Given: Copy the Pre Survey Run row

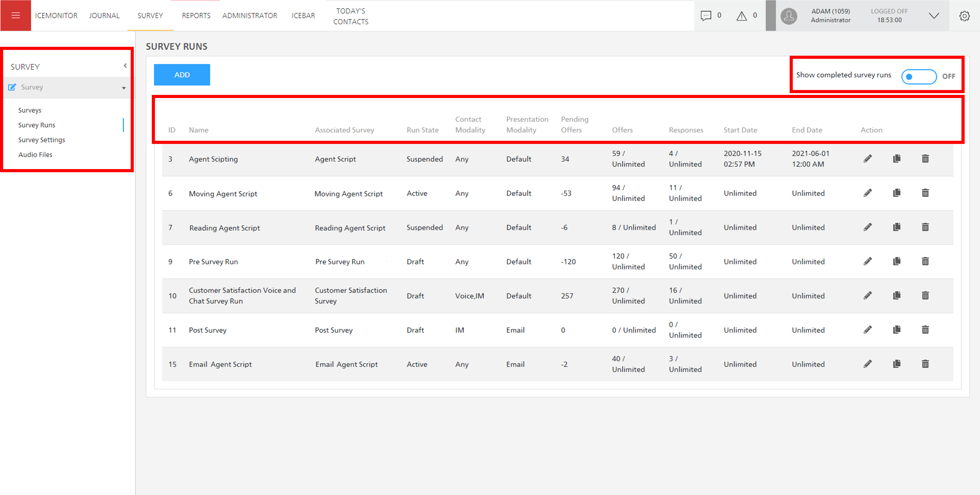Looking at the screenshot, I should click(897, 261).
